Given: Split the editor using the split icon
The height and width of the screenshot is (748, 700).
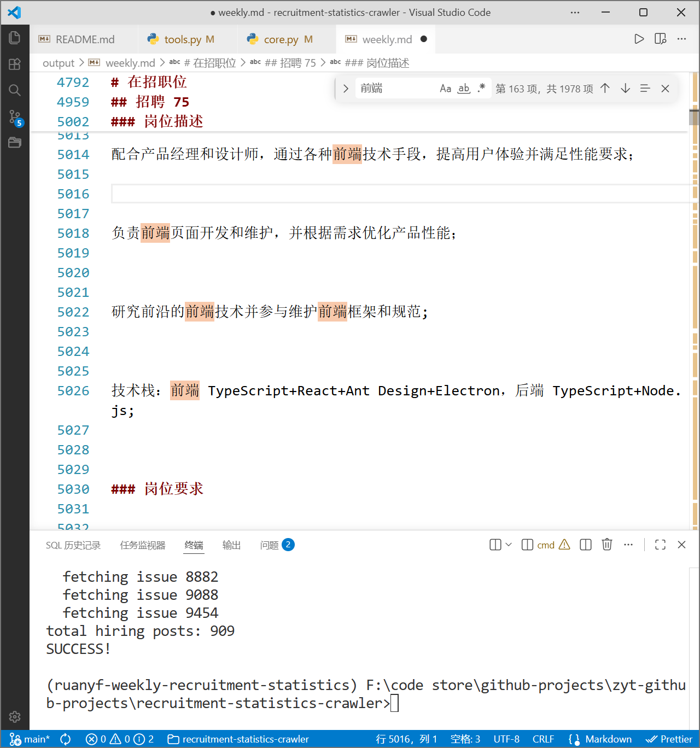Looking at the screenshot, I should [x=660, y=39].
